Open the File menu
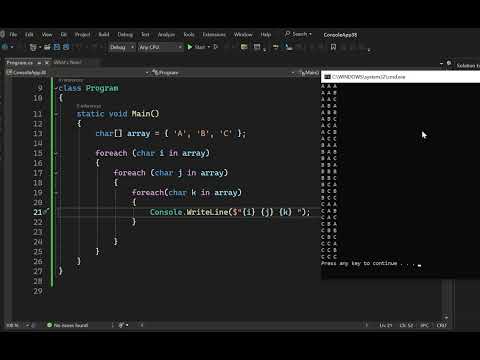This screenshot has height=360, width=480. [13, 34]
